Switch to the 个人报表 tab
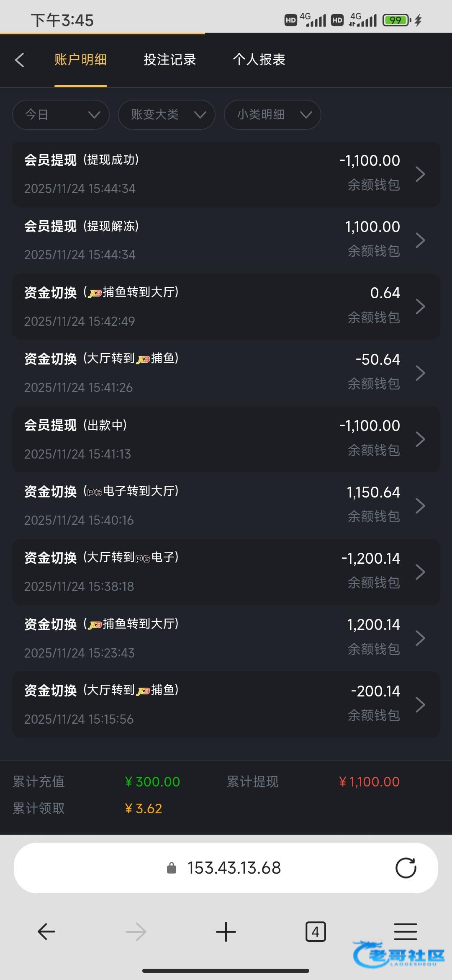The width and height of the screenshot is (452, 980). tap(259, 60)
